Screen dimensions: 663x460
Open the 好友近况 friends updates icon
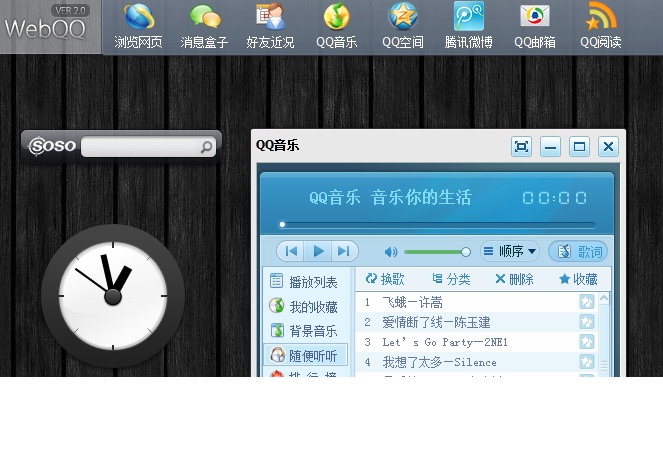pyautogui.click(x=271, y=25)
